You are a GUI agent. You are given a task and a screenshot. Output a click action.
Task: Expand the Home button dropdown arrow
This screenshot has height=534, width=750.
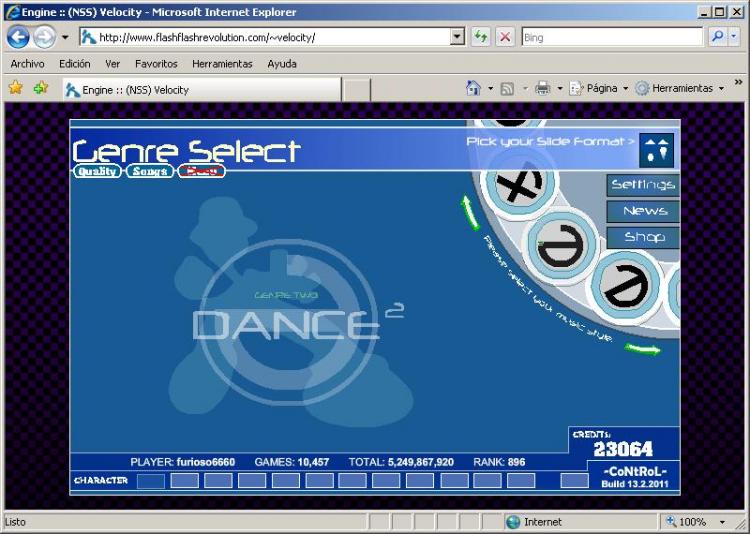click(490, 89)
